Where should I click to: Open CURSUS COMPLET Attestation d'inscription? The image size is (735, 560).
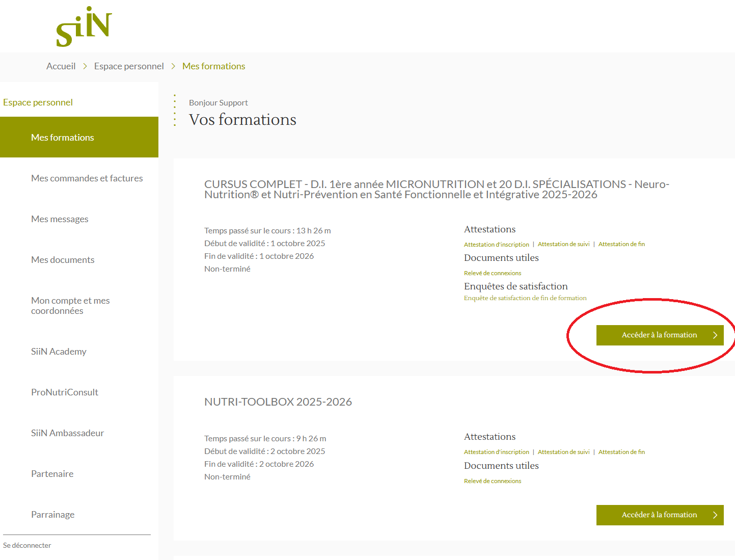click(497, 245)
